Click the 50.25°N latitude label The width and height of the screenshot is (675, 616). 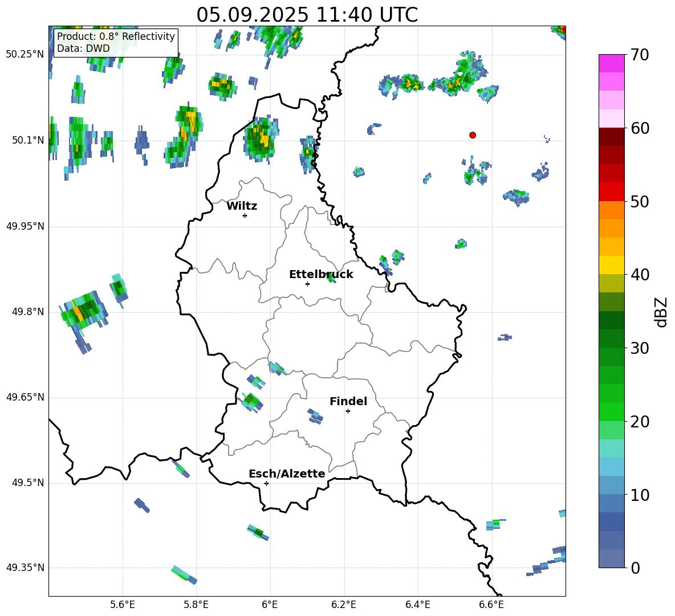click(25, 55)
